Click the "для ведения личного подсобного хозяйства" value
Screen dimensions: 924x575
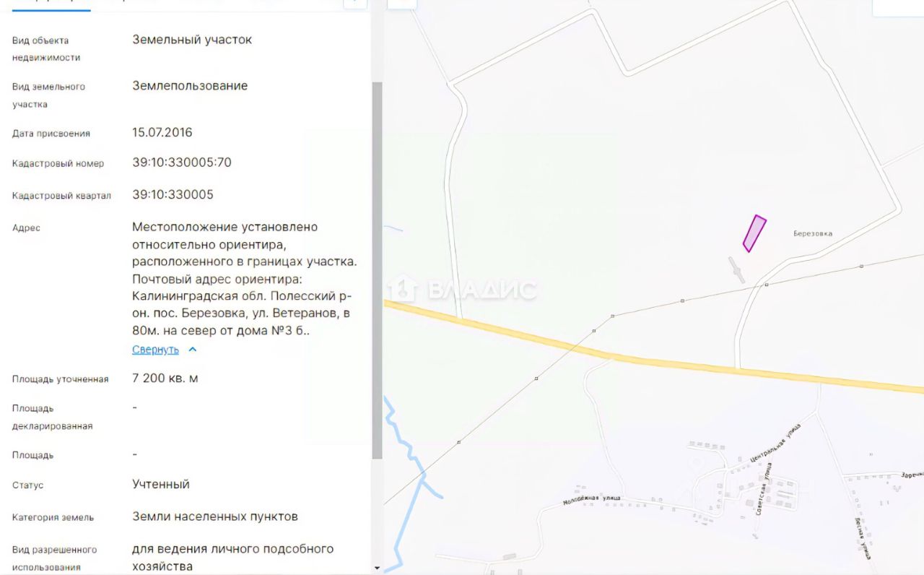(x=233, y=558)
